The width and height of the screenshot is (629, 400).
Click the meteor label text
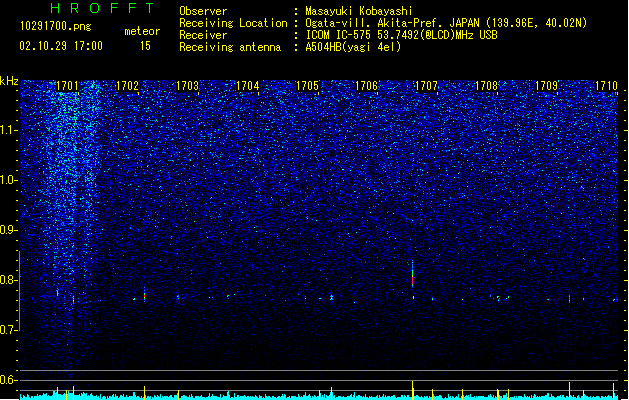coord(142,31)
